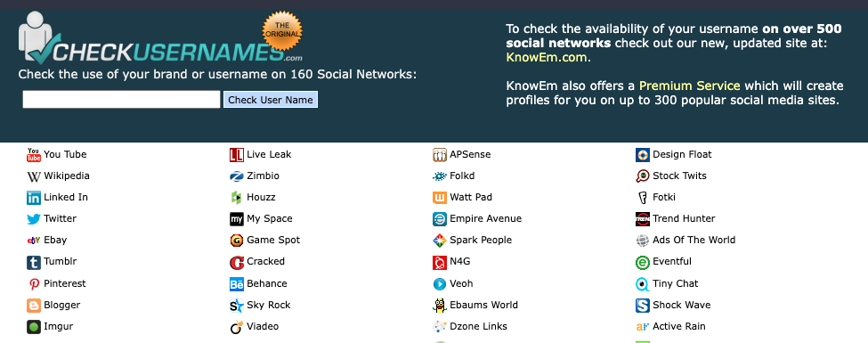This screenshot has height=343, width=868.
Task: Click the Live Leak icon
Action: 237,155
